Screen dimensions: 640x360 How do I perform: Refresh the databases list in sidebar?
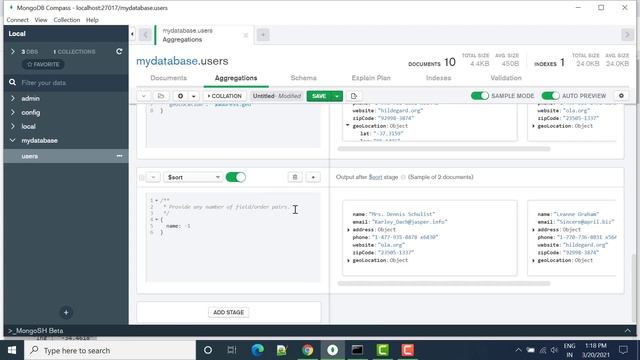[x=119, y=51]
